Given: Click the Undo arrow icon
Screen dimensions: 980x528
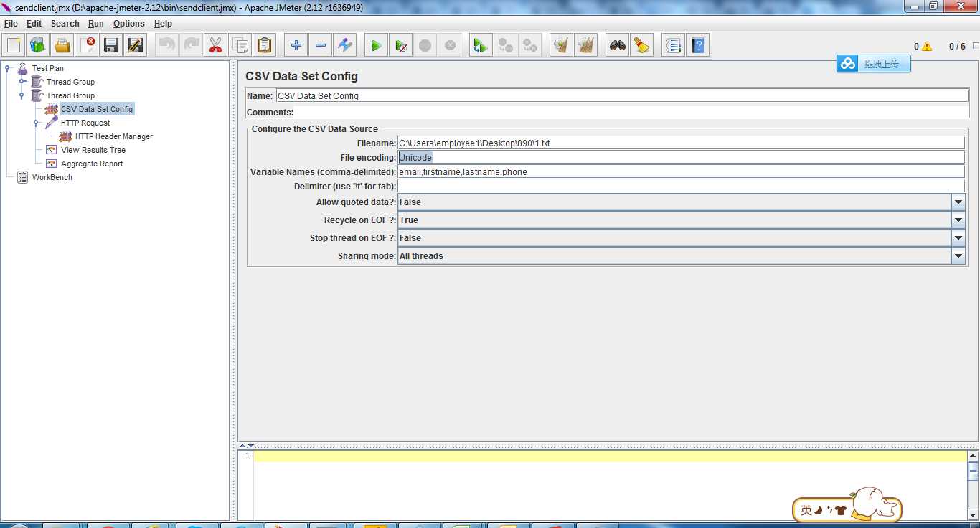Looking at the screenshot, I should click(166, 45).
